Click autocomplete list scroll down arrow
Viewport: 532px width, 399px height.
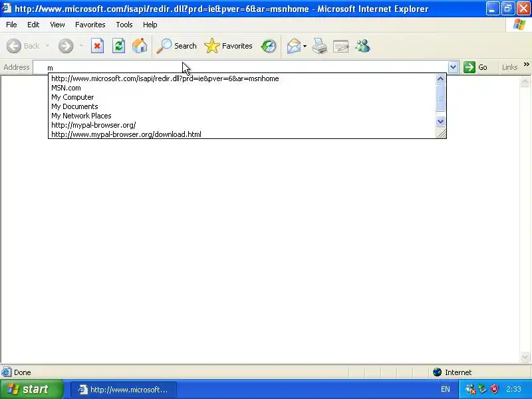[440, 121]
